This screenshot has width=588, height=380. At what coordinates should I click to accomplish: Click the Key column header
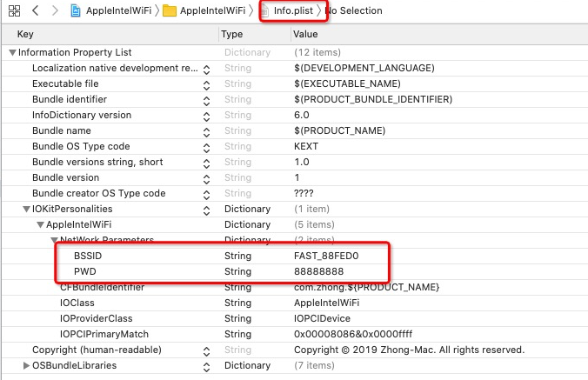(26, 34)
